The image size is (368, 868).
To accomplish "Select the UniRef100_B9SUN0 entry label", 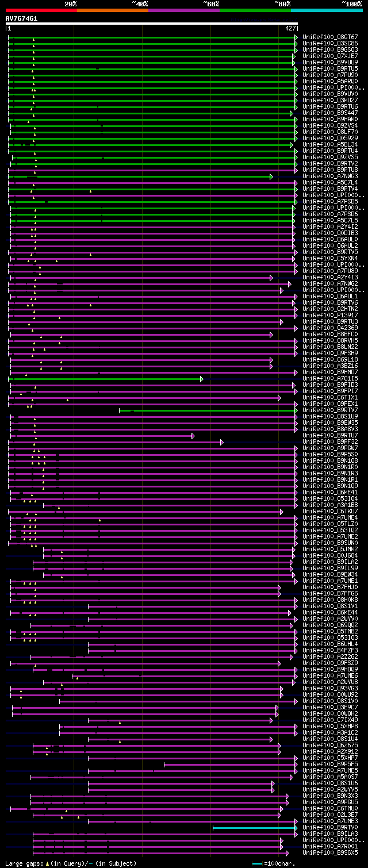I will click(330, 543).
